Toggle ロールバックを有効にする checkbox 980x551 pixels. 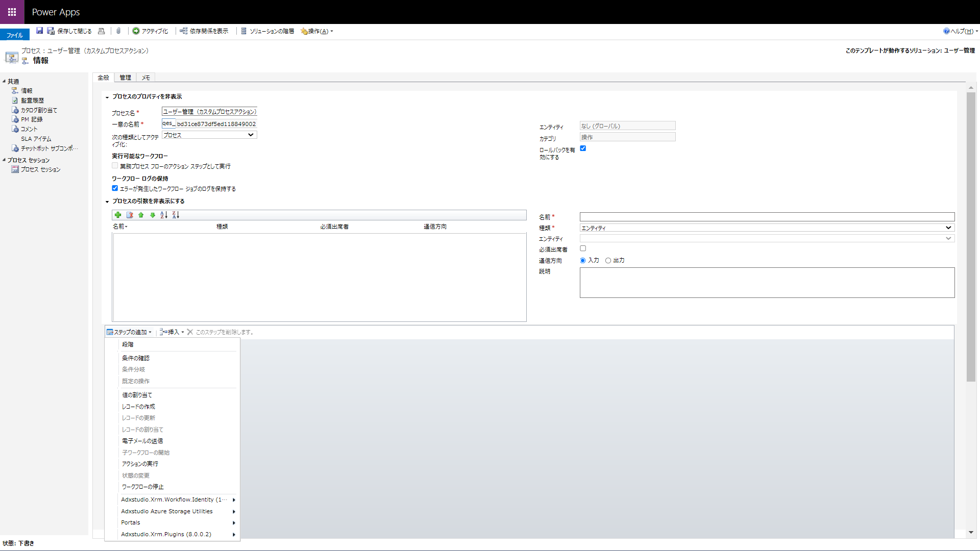point(583,148)
